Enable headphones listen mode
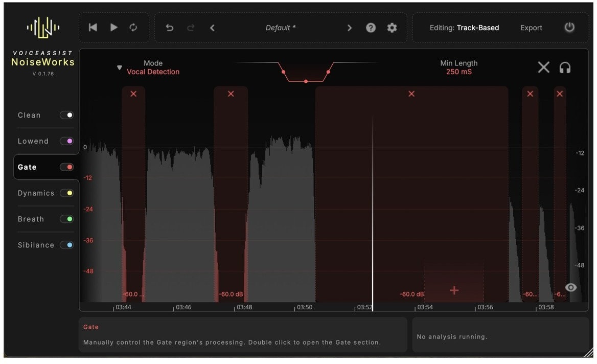Screen dimensions: 597x364 coord(565,68)
